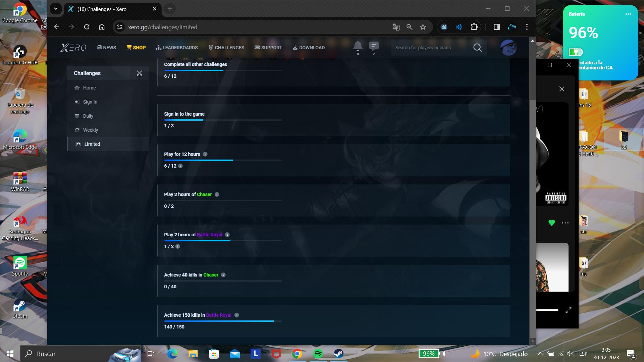
Task: Open Chrome extensions puzzle icon
Action: click(x=474, y=27)
